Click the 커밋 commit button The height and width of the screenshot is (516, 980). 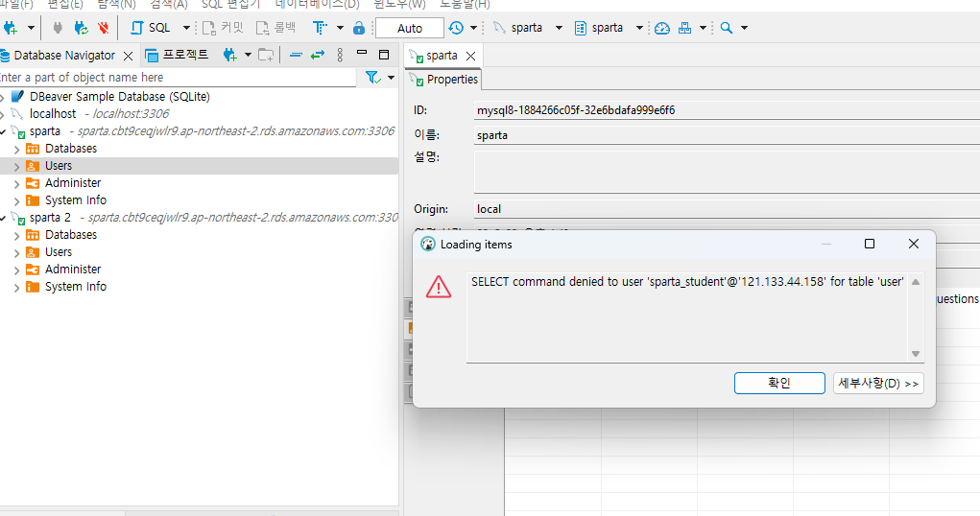223,28
